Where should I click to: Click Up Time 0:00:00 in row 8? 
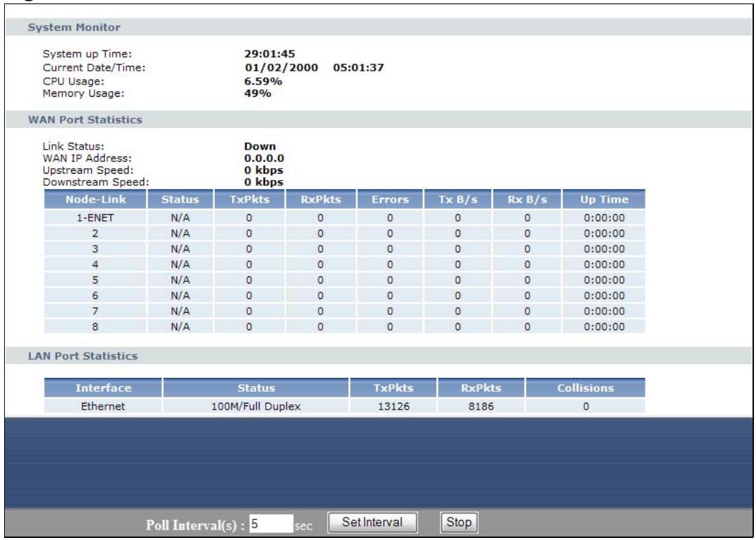tap(604, 327)
